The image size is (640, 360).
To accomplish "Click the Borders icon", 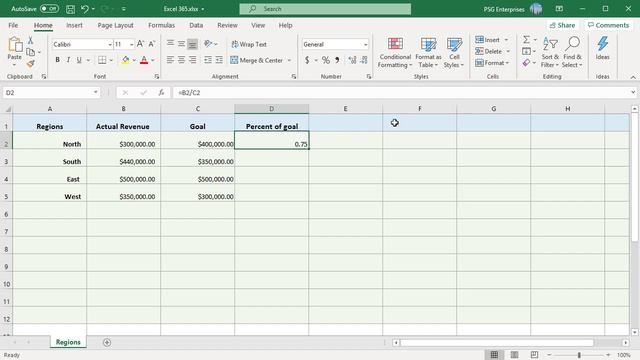I will point(102,60).
